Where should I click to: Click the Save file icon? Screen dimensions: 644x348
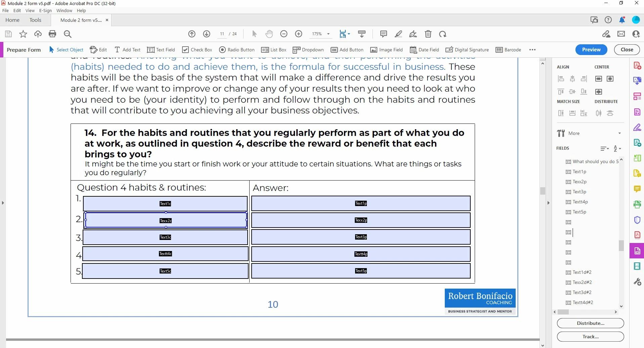tap(8, 34)
